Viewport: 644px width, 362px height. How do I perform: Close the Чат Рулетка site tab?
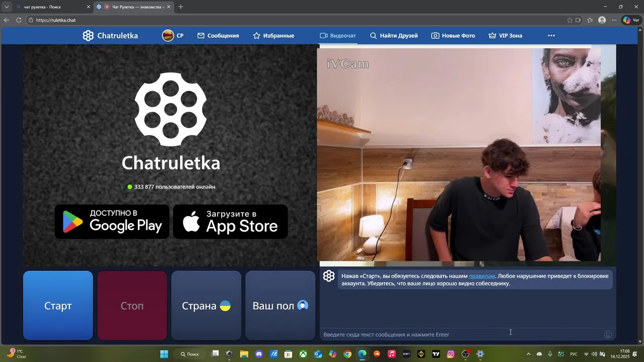click(169, 7)
